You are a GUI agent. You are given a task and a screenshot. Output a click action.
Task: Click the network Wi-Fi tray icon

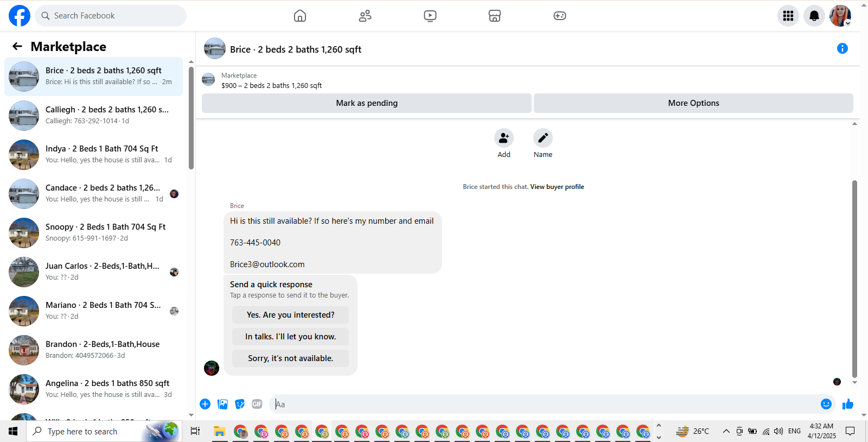[x=765, y=431]
